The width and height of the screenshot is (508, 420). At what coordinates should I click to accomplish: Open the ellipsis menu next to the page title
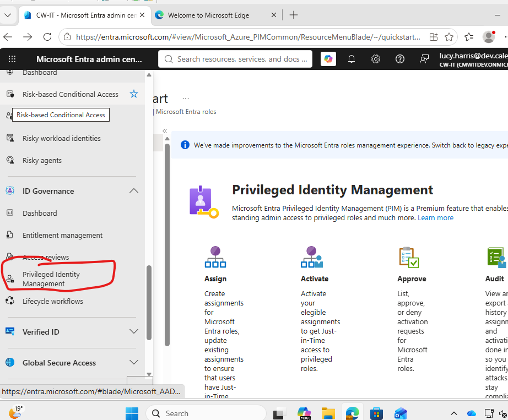coord(186,99)
